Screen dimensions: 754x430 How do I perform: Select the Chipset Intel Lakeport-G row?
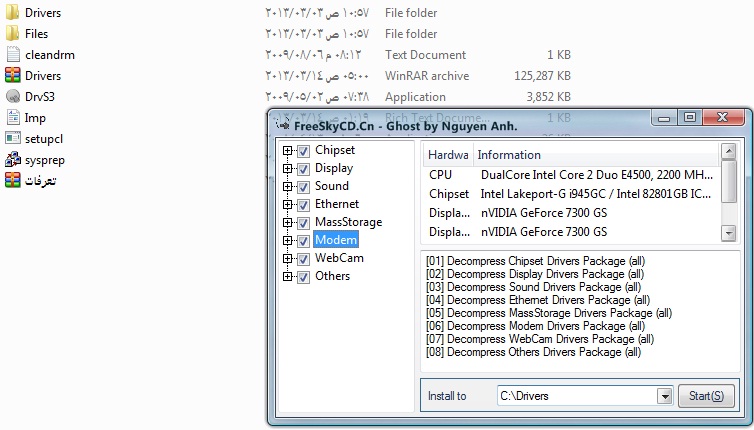[x=571, y=194]
